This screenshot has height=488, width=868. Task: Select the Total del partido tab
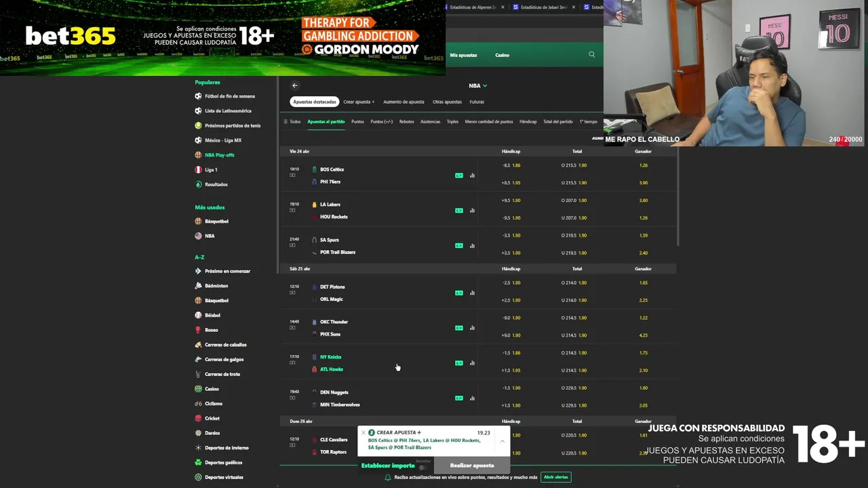point(558,122)
